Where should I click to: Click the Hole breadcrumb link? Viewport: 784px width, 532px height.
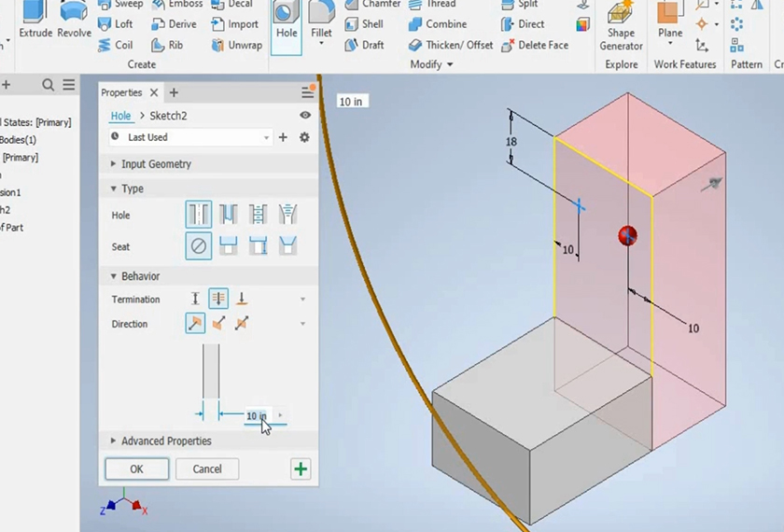click(x=120, y=116)
